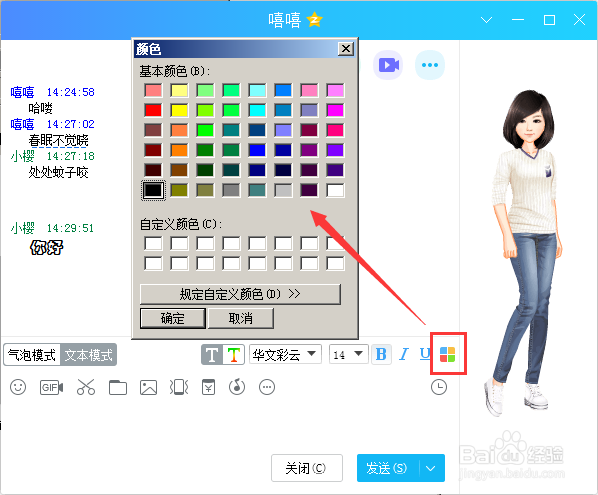Pick the light gray basic color swatch
Image resolution: width=598 pixels, height=495 pixels.
283,190
